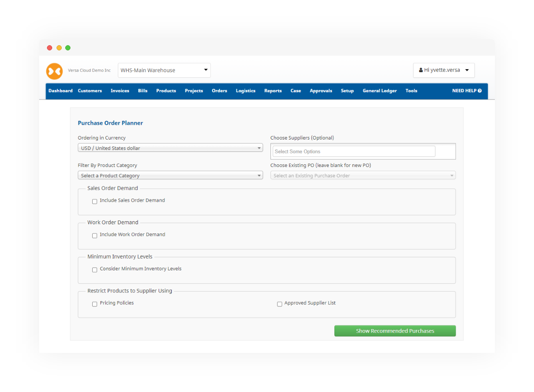Open the Reports menu

(x=273, y=91)
